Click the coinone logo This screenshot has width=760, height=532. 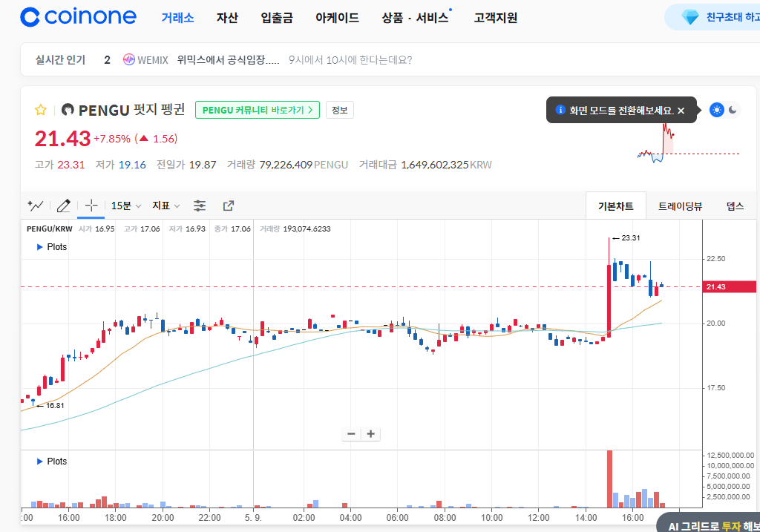pyautogui.click(x=78, y=17)
